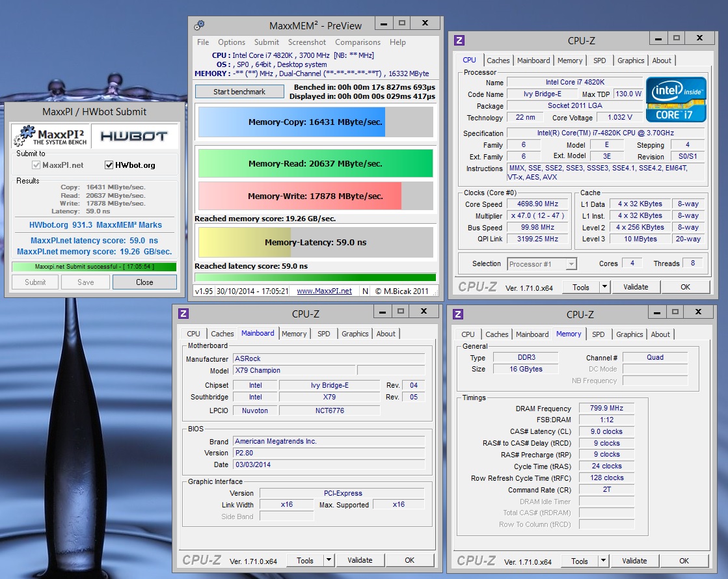
Task: Toggle the MaxxPI.net checkbox
Action: pyautogui.click(x=36, y=165)
